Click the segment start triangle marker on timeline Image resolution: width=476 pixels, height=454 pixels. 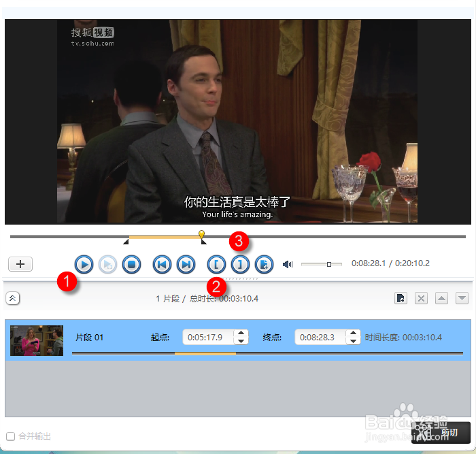[x=126, y=242]
